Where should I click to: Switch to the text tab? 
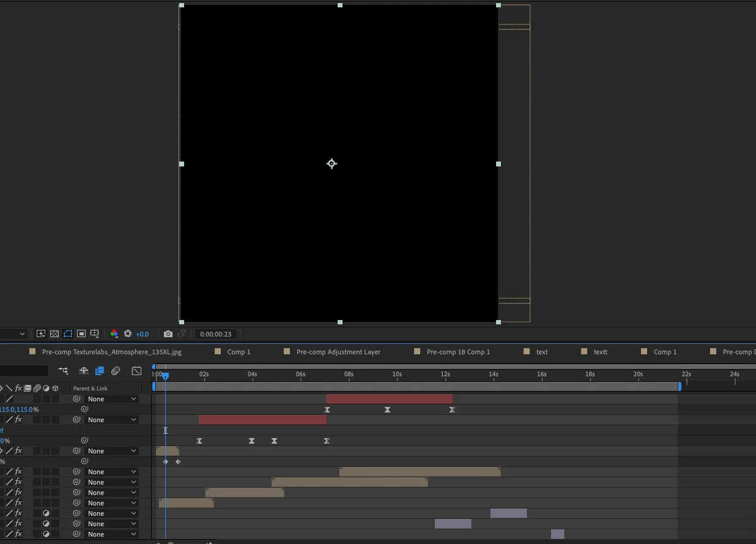pyautogui.click(x=542, y=352)
